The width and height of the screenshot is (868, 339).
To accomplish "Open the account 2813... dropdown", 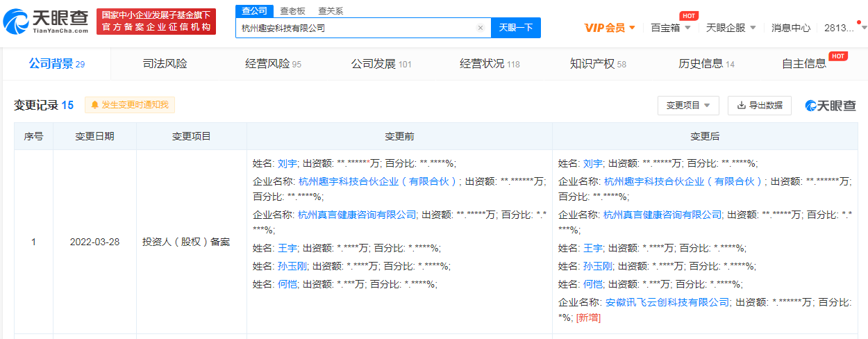I will [845, 28].
